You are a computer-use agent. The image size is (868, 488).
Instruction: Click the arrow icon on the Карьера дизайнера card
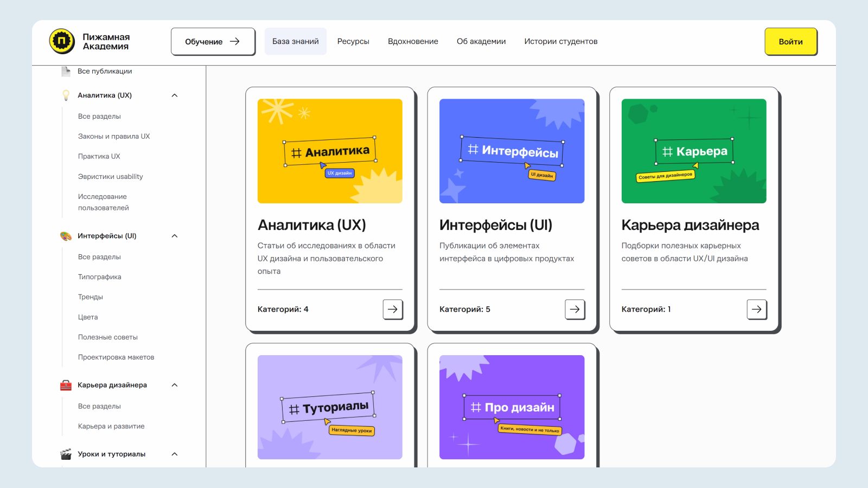(757, 309)
